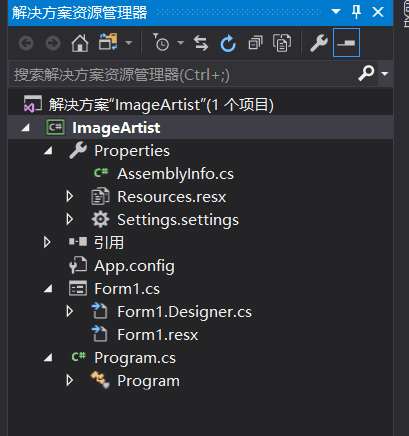Open the window position dropdown in title bar
The width and height of the screenshot is (409, 436).
336,12
